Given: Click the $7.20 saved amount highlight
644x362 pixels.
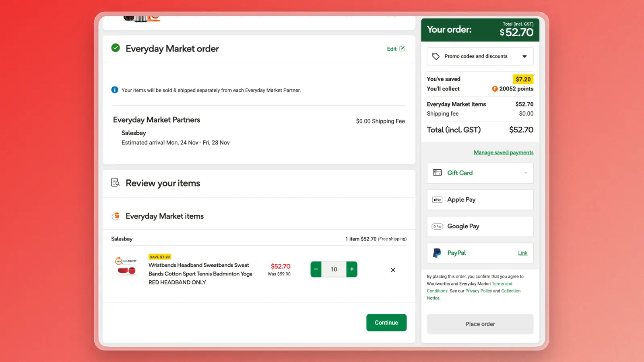Looking at the screenshot, I should point(523,79).
